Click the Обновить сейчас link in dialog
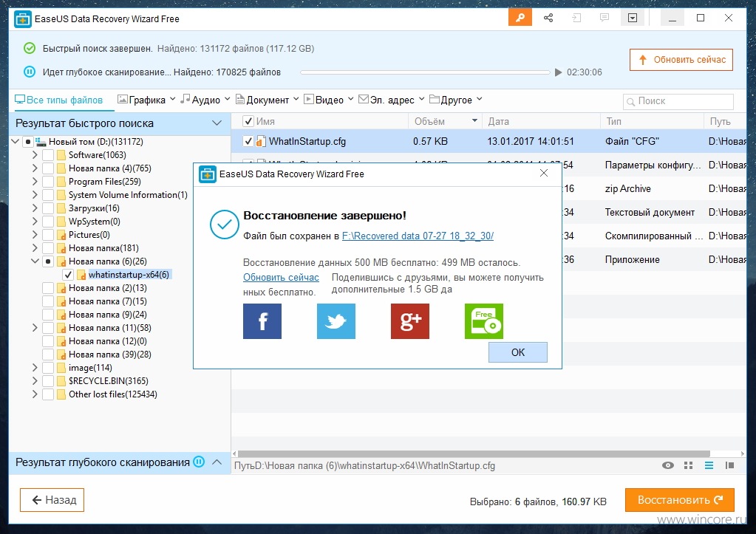756x534 pixels. click(281, 278)
